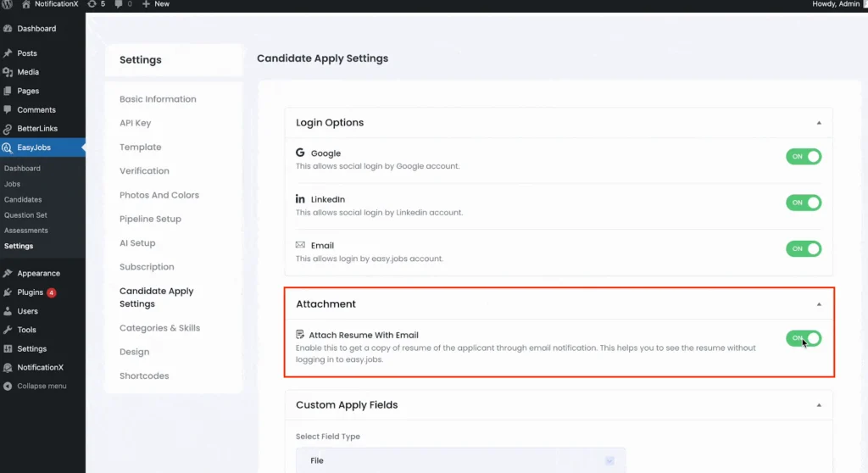Click the WordPress logo icon

tap(7, 4)
